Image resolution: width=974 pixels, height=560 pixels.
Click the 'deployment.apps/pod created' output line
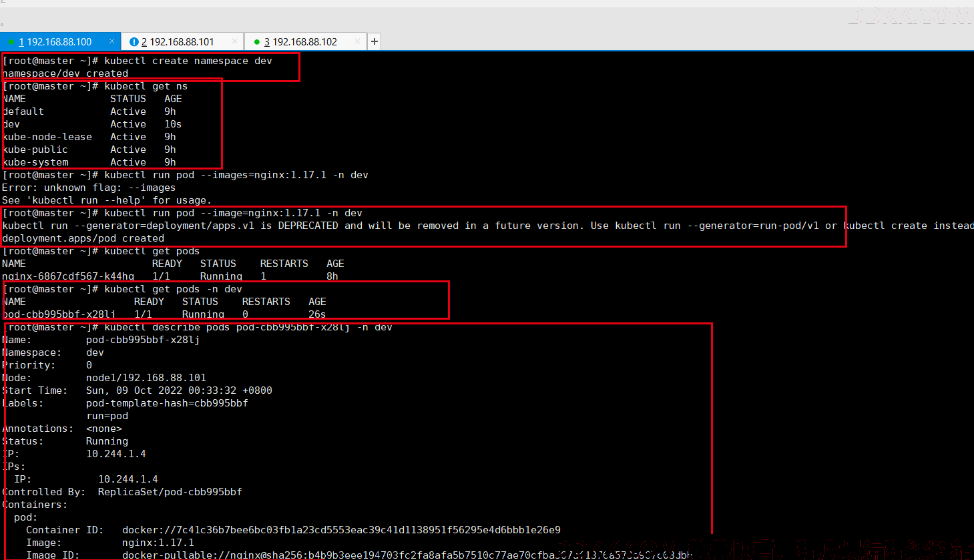point(83,238)
